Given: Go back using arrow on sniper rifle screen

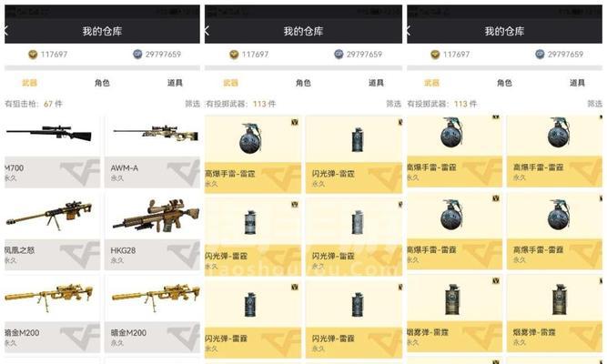Looking at the screenshot, I should pyautogui.click(x=6, y=31).
